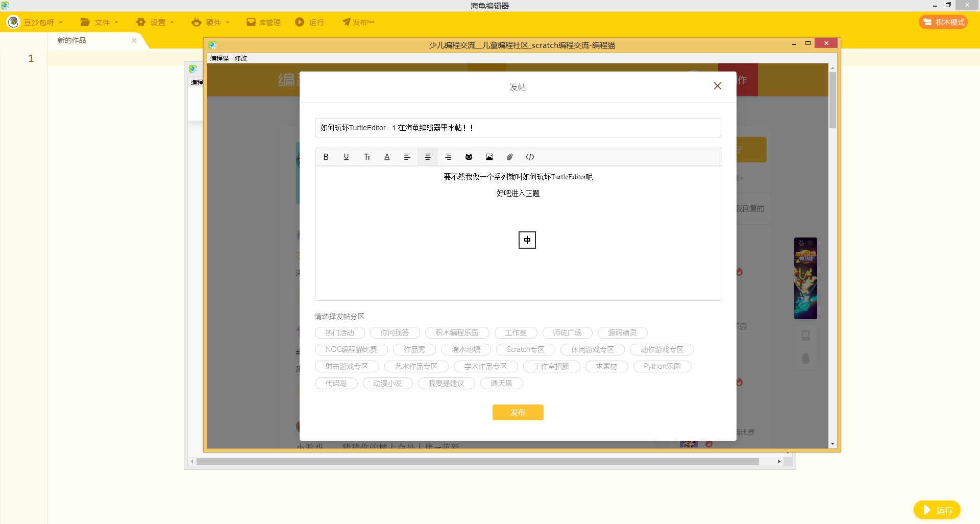The image size is (980, 524).
Task: Select the 射击游戏专区 tag
Action: coord(347,367)
